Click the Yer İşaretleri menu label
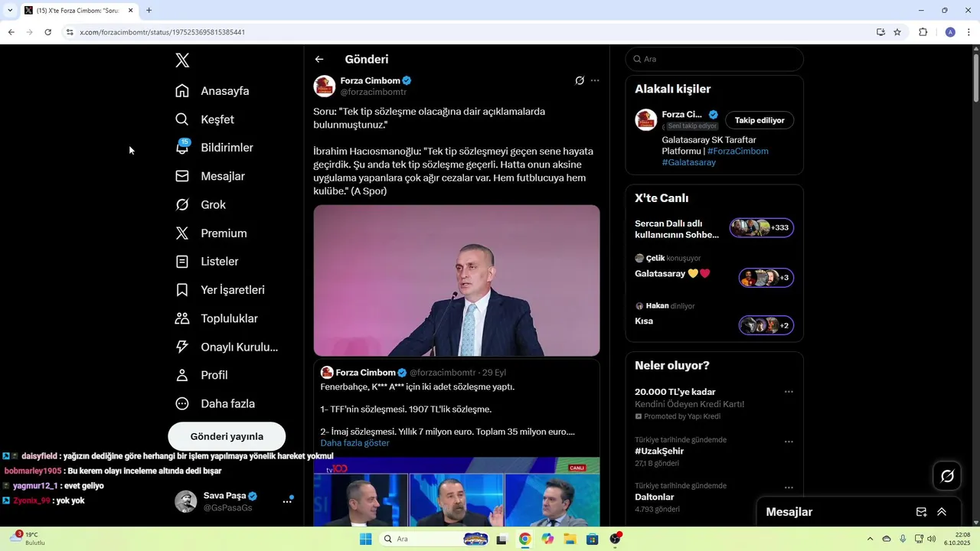 pyautogui.click(x=233, y=290)
